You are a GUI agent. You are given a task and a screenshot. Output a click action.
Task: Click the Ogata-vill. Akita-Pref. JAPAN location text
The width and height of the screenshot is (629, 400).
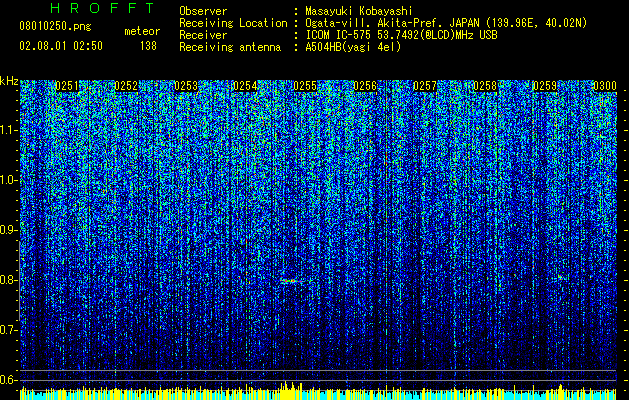(446, 23)
